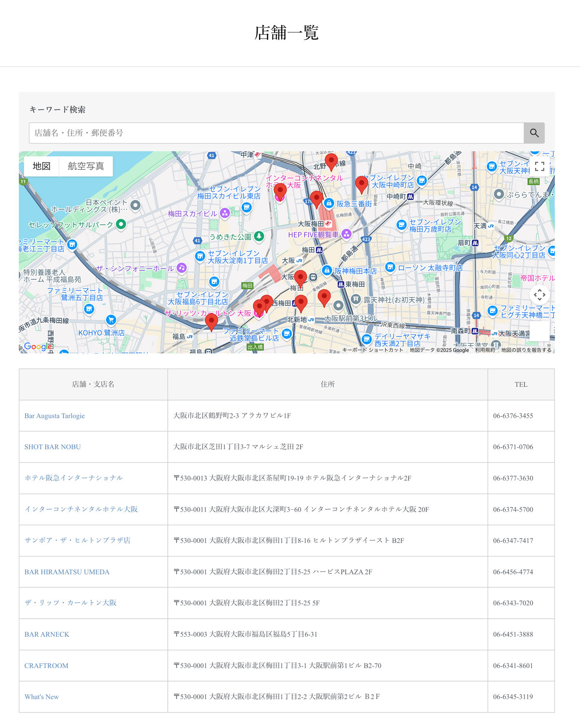The height and width of the screenshot is (728, 580).
Task: Open Bar Augusta Tarlogie store link
Action: pos(55,416)
